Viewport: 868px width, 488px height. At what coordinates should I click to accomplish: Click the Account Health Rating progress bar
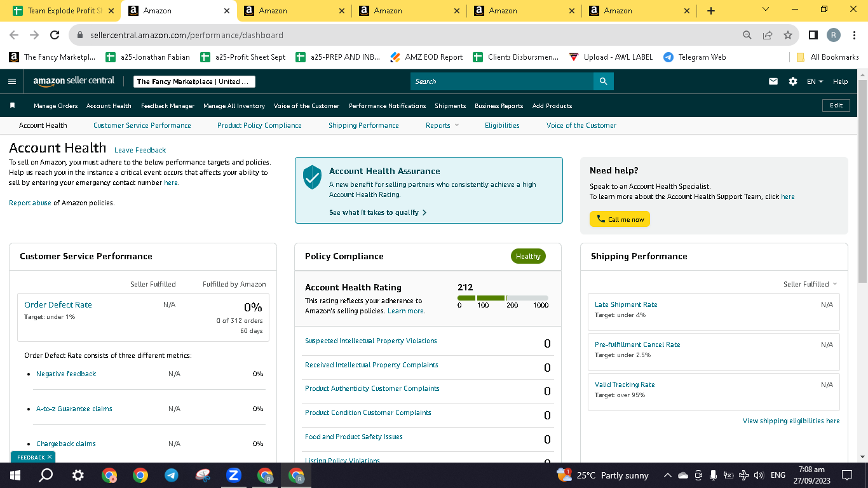coord(503,298)
